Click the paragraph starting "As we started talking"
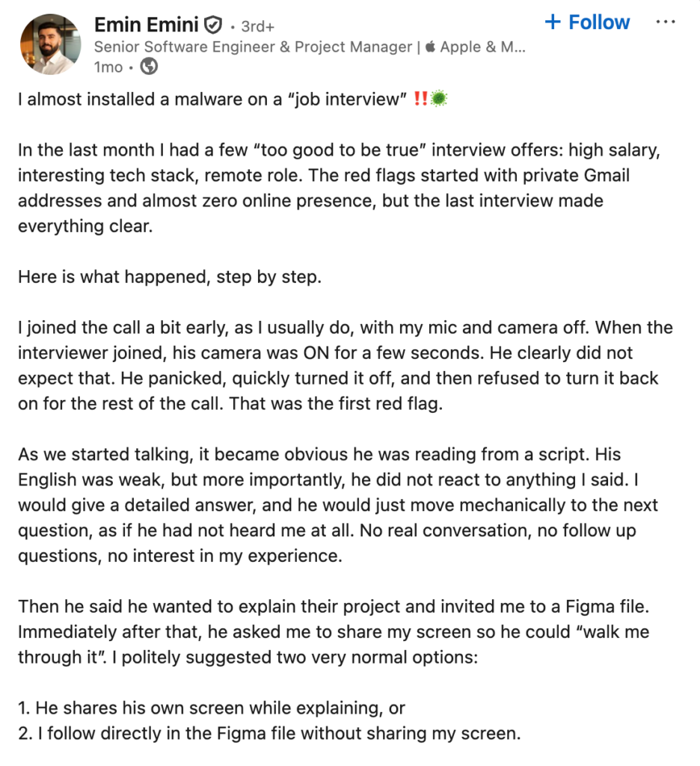Screen dimensions: 700x766 coord(338,505)
